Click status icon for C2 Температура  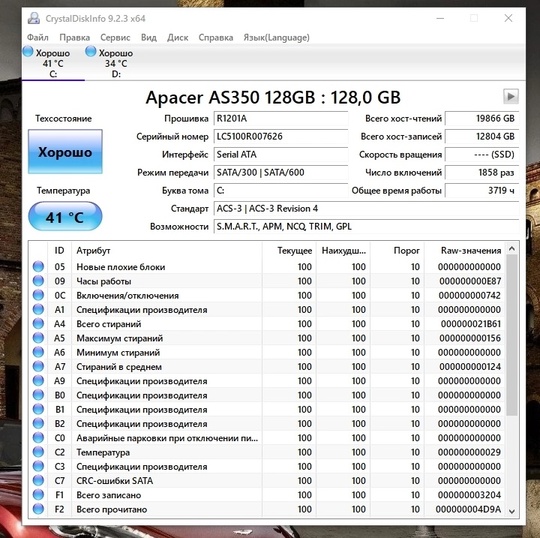38,452
